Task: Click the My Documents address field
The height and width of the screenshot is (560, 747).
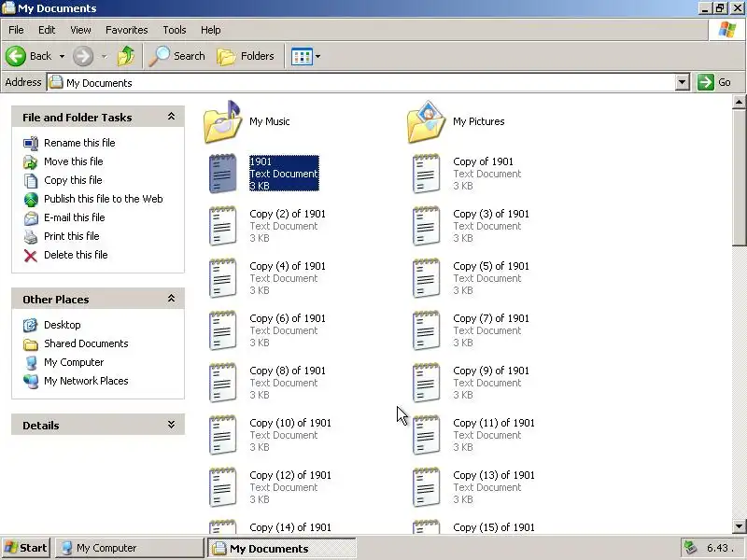Action: click(361, 82)
